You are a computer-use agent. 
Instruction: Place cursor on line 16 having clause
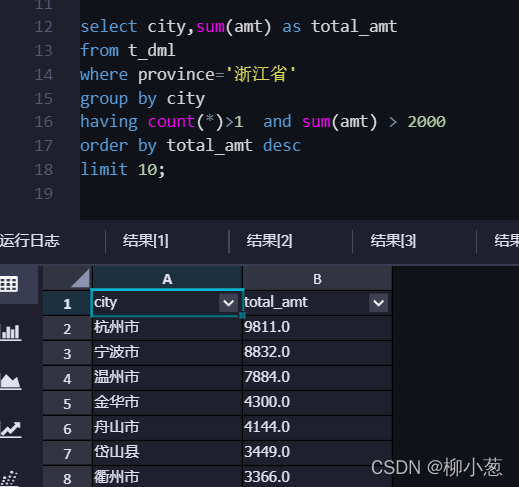point(263,122)
